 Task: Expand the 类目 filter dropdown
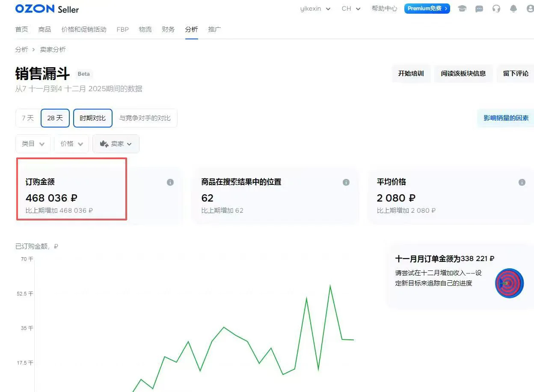[33, 144]
